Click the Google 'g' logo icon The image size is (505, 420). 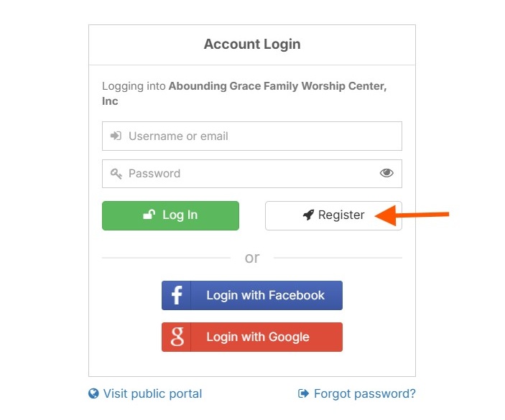(x=177, y=337)
